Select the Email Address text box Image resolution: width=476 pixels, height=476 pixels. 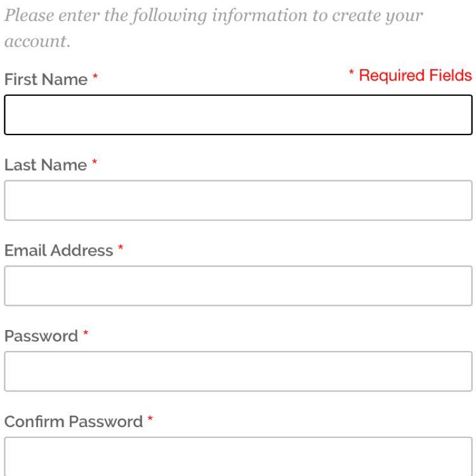[x=238, y=286]
